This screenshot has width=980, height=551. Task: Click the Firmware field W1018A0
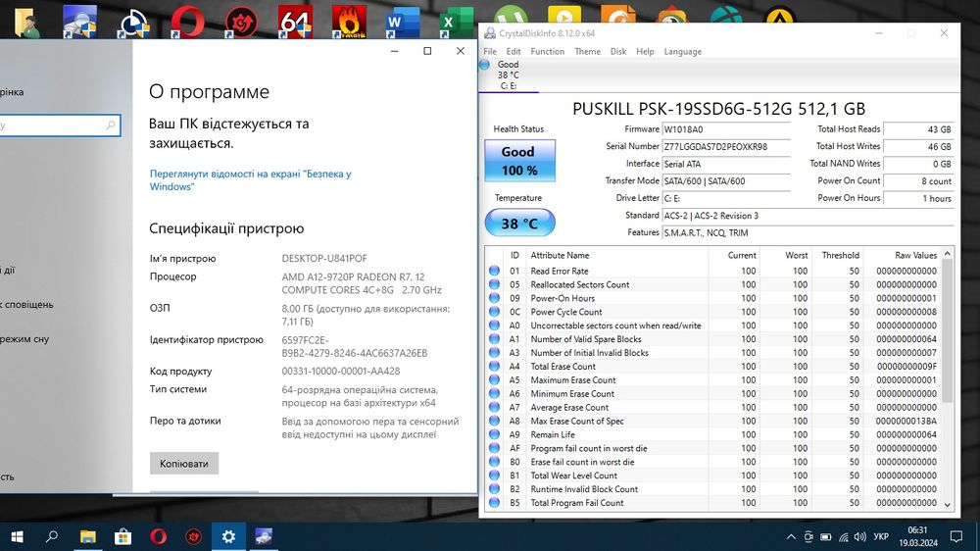pyautogui.click(x=725, y=129)
